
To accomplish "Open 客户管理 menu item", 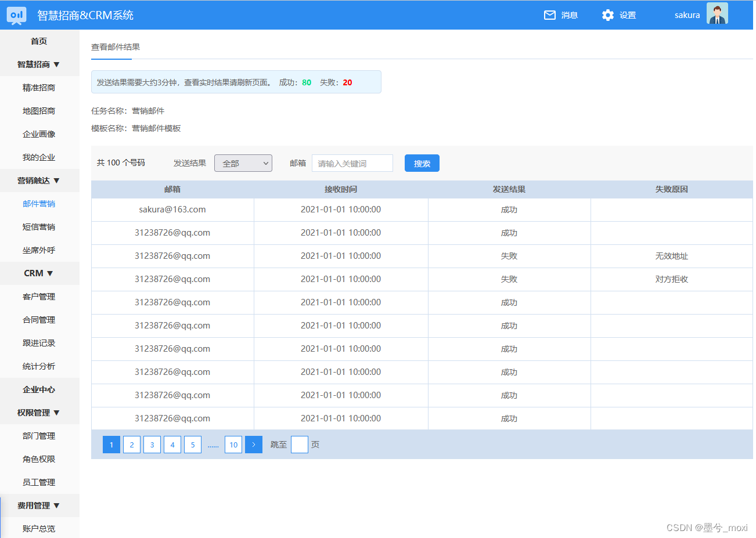I will [39, 297].
